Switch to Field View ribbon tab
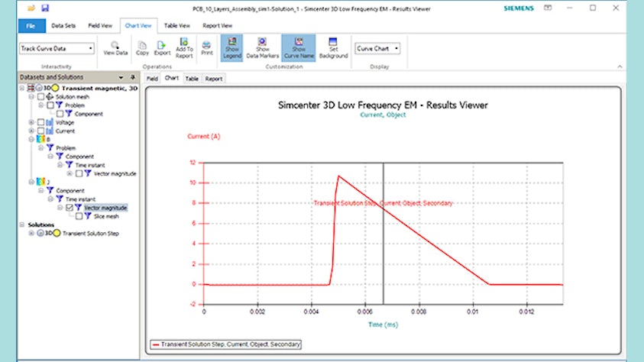Image resolution: width=644 pixels, height=362 pixels. pos(100,25)
